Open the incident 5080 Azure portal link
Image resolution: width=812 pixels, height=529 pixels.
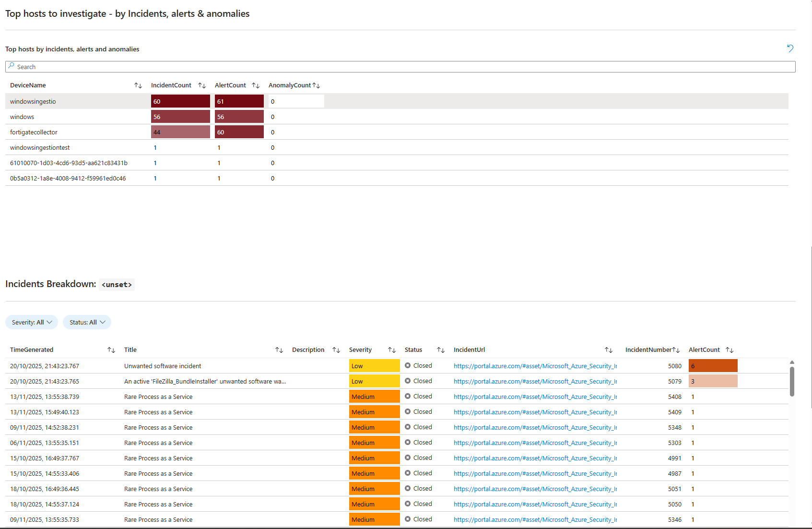coord(535,366)
